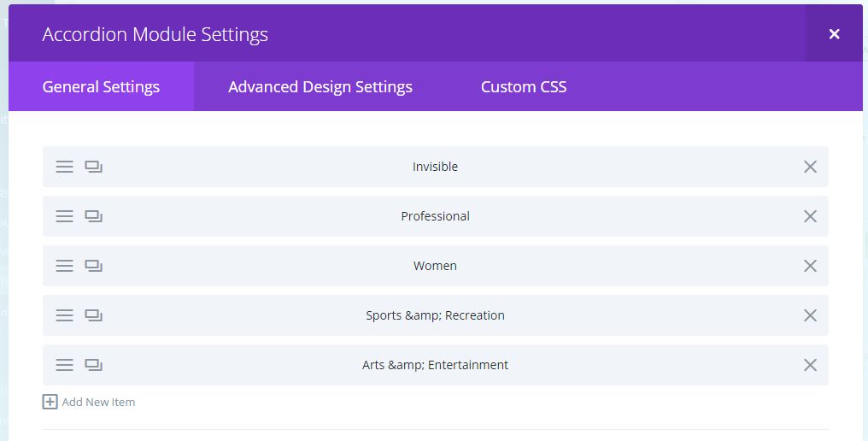Screen dimensions: 868x441
Task: Select the General Settings tab
Action: pos(101,87)
